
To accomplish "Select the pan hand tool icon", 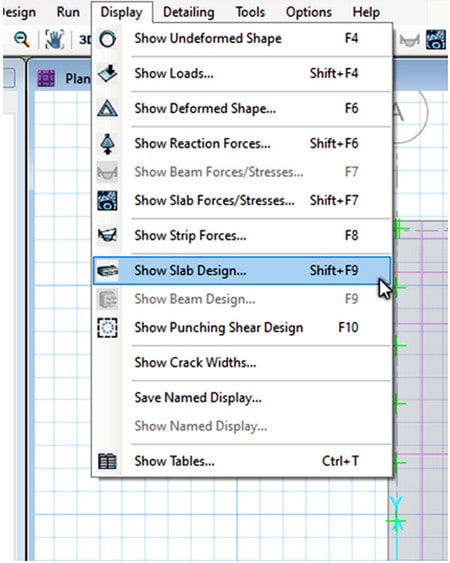I will (54, 39).
